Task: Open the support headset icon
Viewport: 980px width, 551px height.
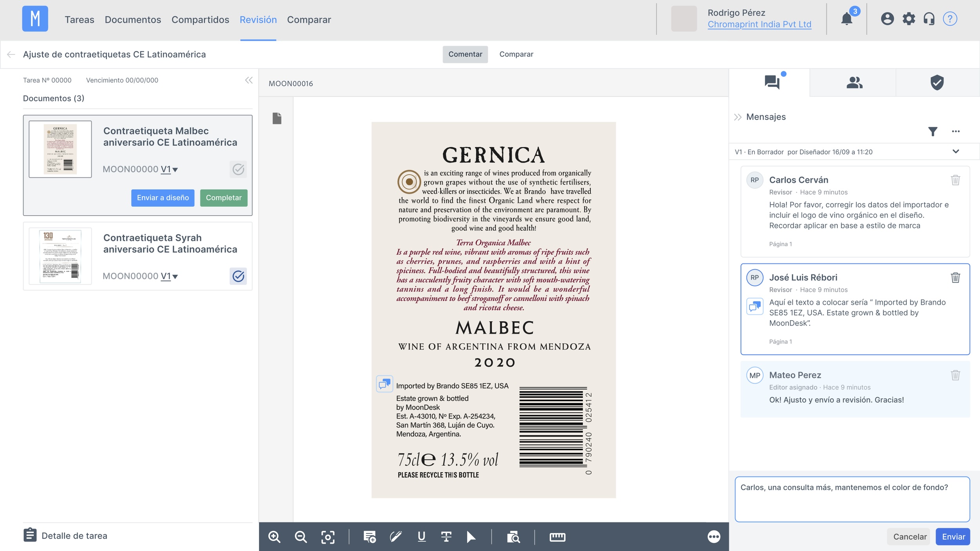Action: 929,18
